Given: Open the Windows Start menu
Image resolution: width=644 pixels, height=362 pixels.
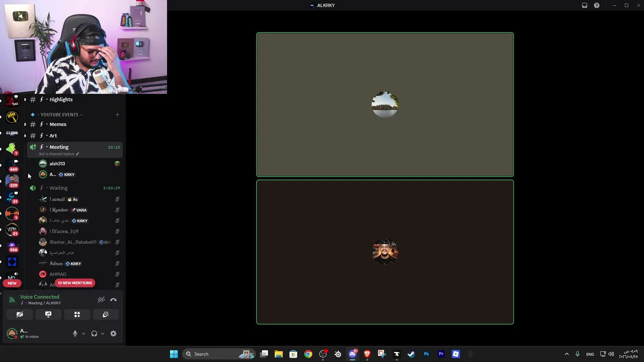Looking at the screenshot, I should (x=174, y=354).
